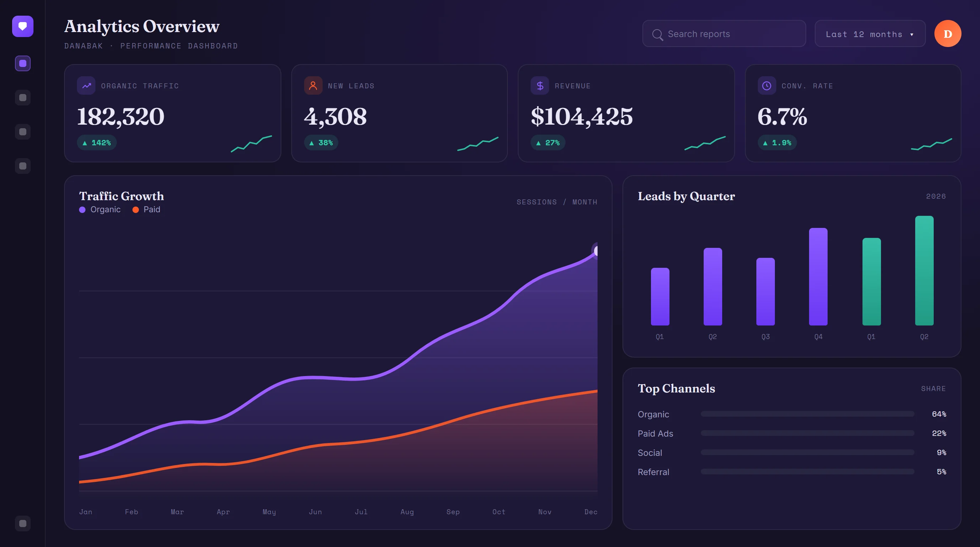The height and width of the screenshot is (547, 980).
Task: Click the bottom-most sidebar icon
Action: (23, 523)
